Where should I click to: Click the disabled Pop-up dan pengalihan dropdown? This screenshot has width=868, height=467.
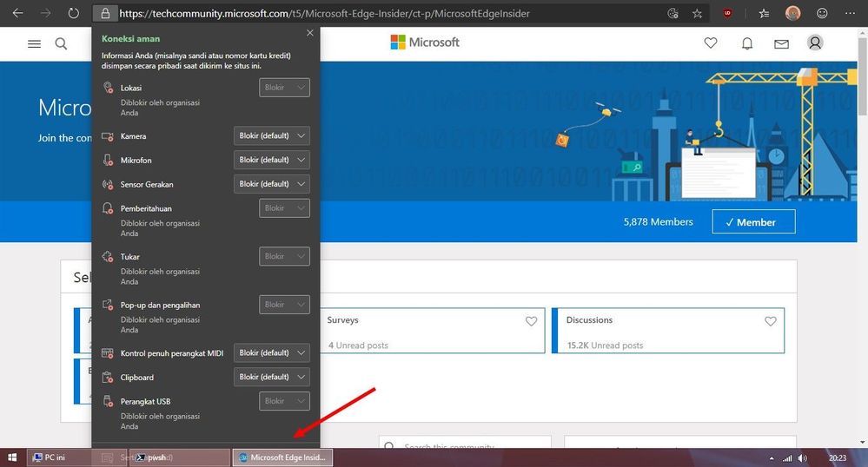click(284, 305)
